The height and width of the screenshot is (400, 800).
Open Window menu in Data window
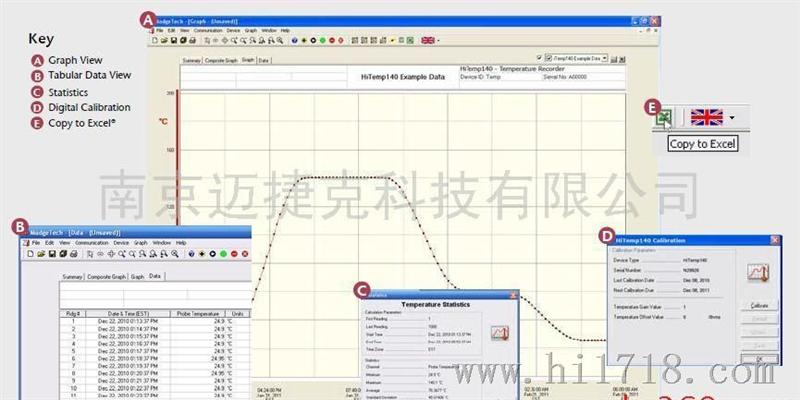(x=162, y=243)
